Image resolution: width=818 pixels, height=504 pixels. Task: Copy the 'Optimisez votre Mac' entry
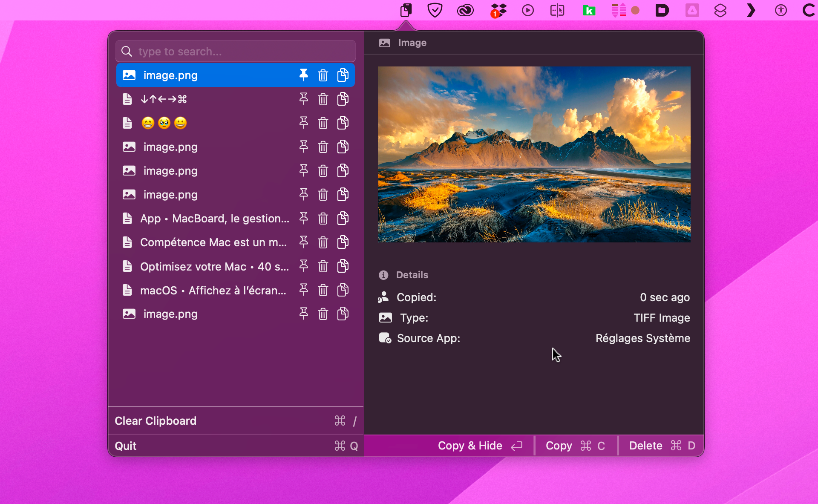click(343, 266)
